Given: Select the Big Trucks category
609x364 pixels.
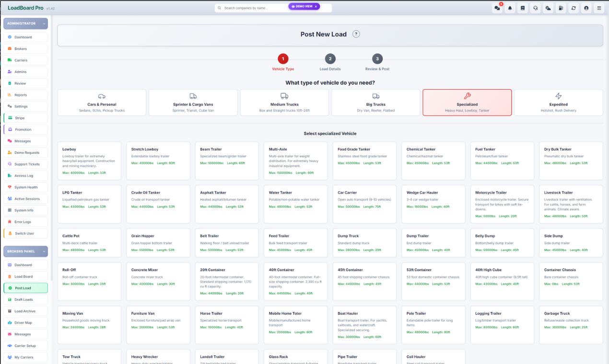Looking at the screenshot, I should [x=376, y=102].
